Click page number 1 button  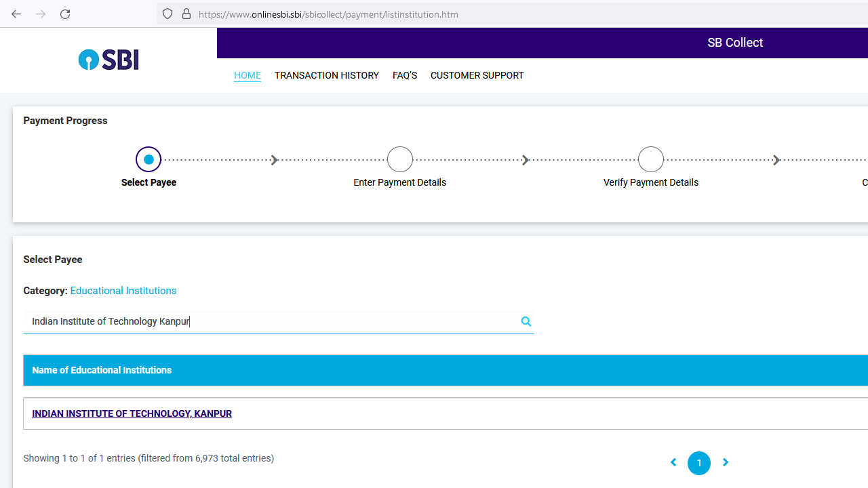698,463
